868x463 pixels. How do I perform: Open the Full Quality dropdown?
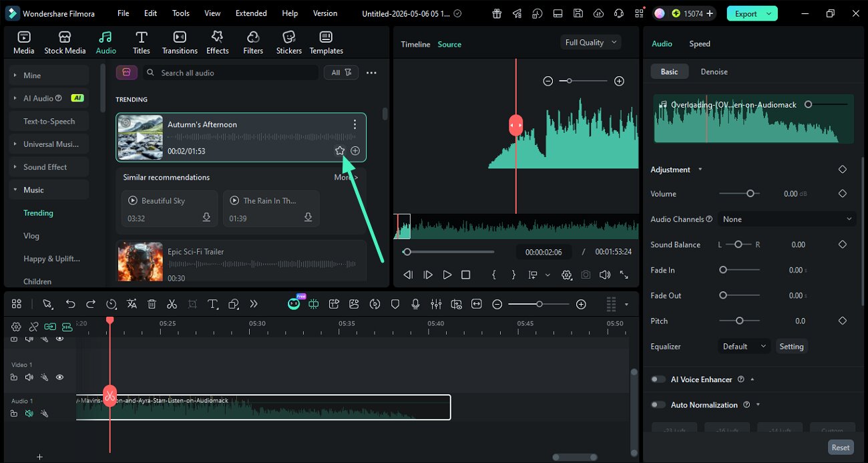click(591, 42)
